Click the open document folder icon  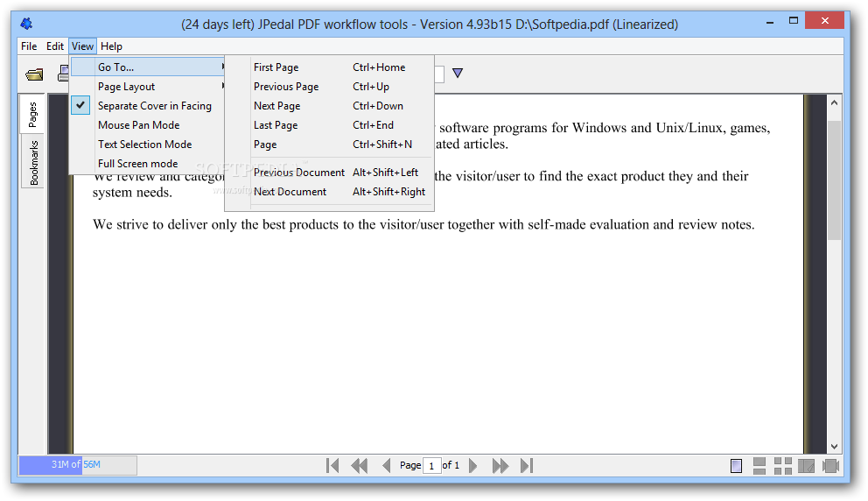(34, 74)
